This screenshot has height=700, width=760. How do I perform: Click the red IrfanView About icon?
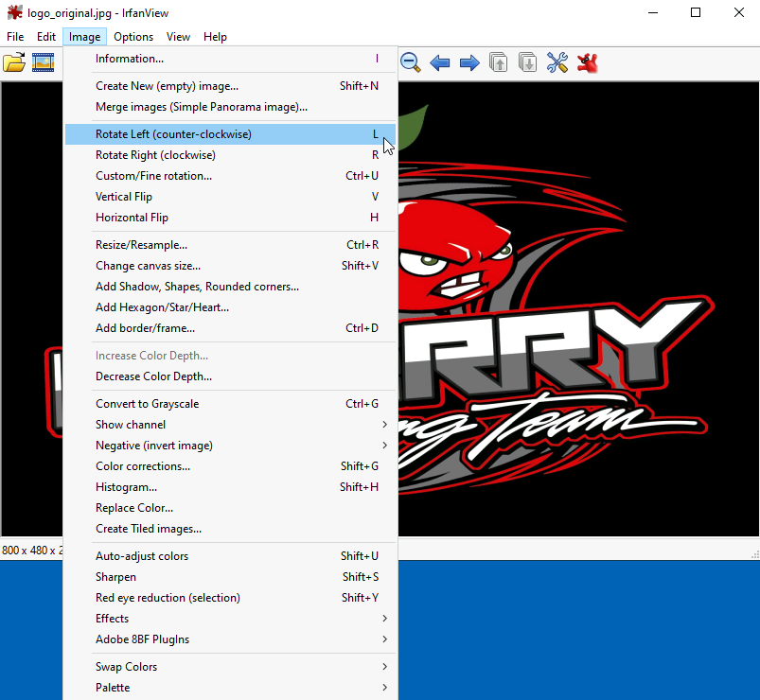[587, 62]
